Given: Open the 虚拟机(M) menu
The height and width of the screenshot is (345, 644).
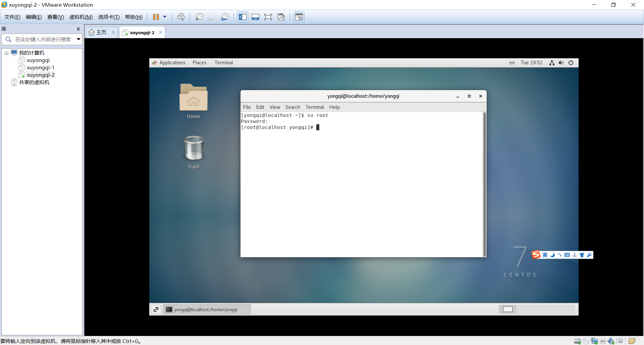Looking at the screenshot, I should pyautogui.click(x=81, y=17).
